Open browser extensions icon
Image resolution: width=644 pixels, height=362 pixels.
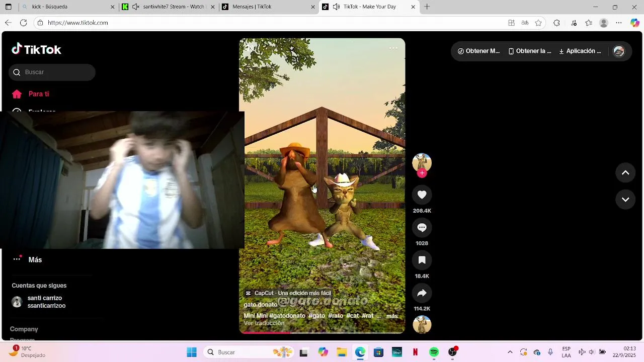556,23
